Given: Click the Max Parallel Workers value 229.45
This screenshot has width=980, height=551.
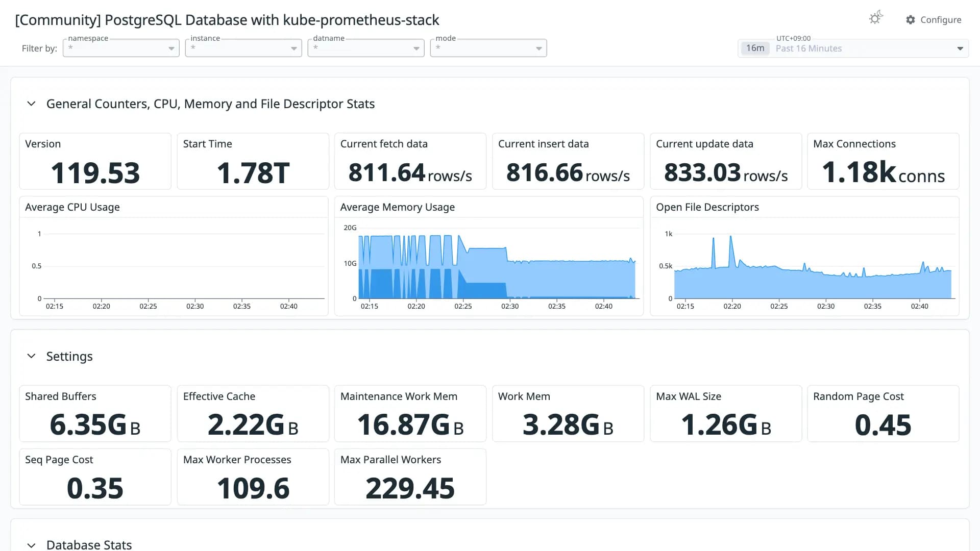Looking at the screenshot, I should (410, 488).
